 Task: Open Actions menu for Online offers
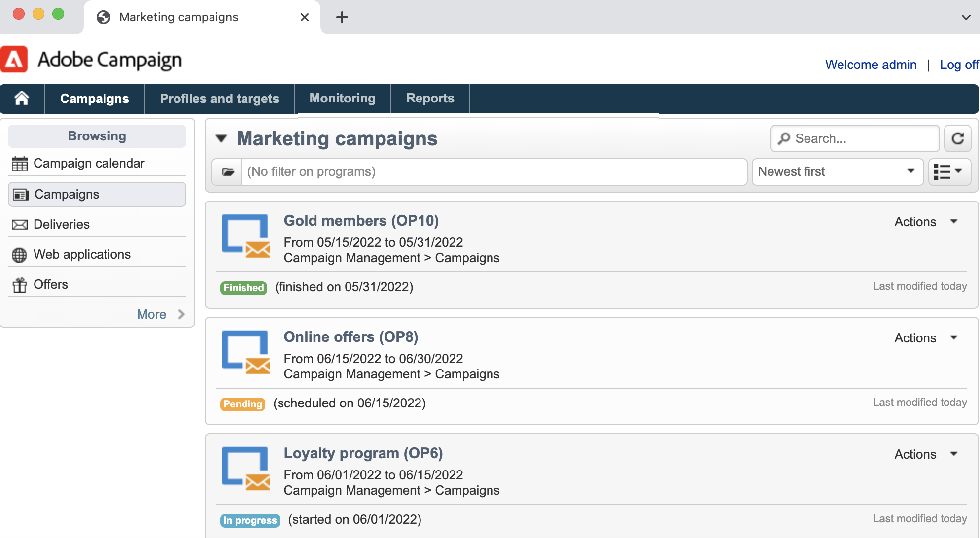point(925,338)
